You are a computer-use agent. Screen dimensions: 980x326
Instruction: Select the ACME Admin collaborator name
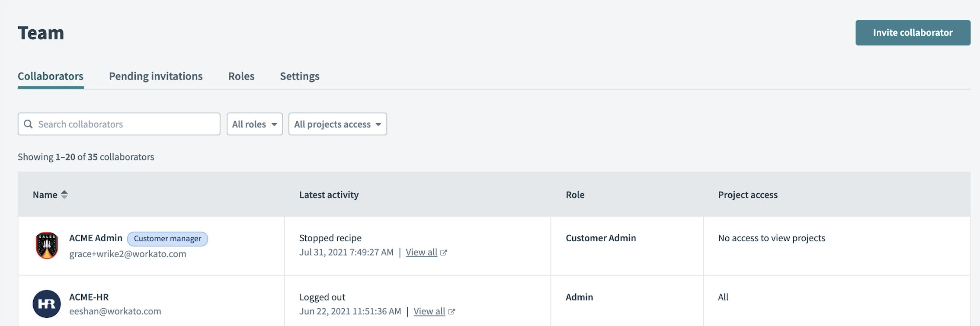coord(96,238)
